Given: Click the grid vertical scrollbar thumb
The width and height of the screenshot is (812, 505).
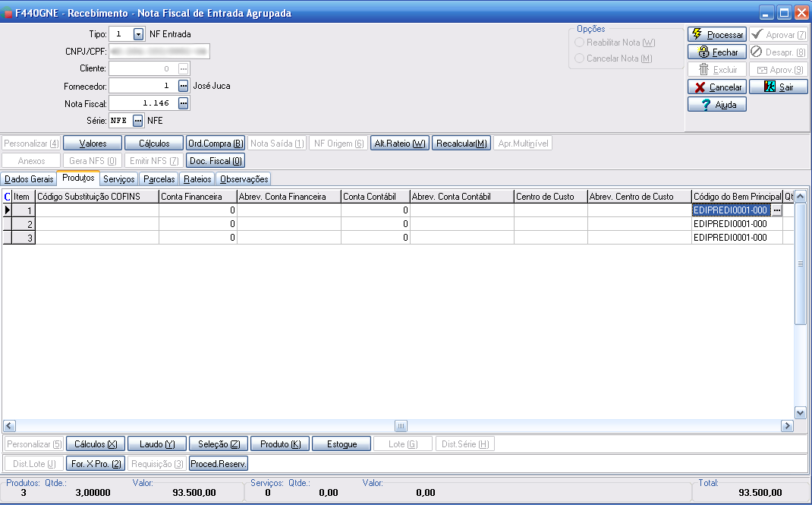Looking at the screenshot, I should pyautogui.click(x=800, y=264).
